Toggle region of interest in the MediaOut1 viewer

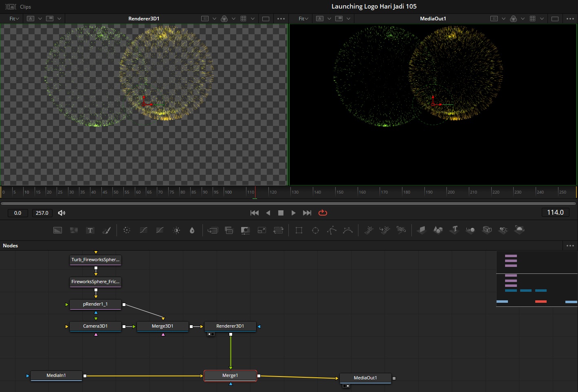pyautogui.click(x=494, y=19)
